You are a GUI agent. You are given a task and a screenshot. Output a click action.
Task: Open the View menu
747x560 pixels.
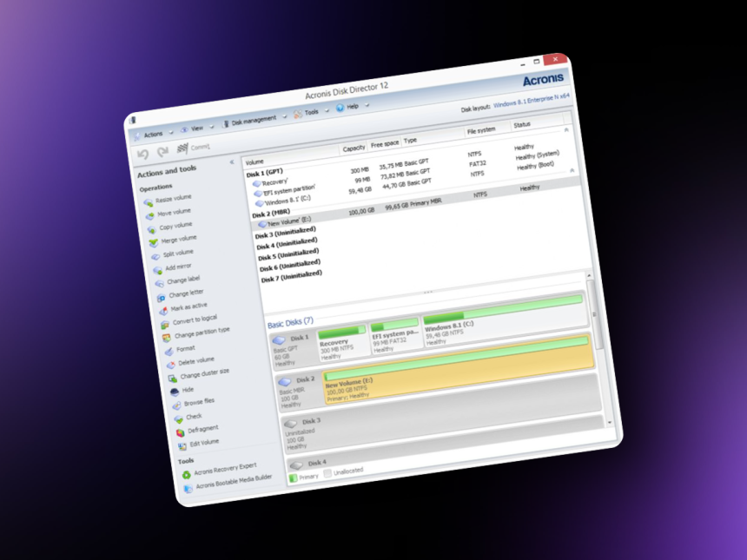click(197, 128)
